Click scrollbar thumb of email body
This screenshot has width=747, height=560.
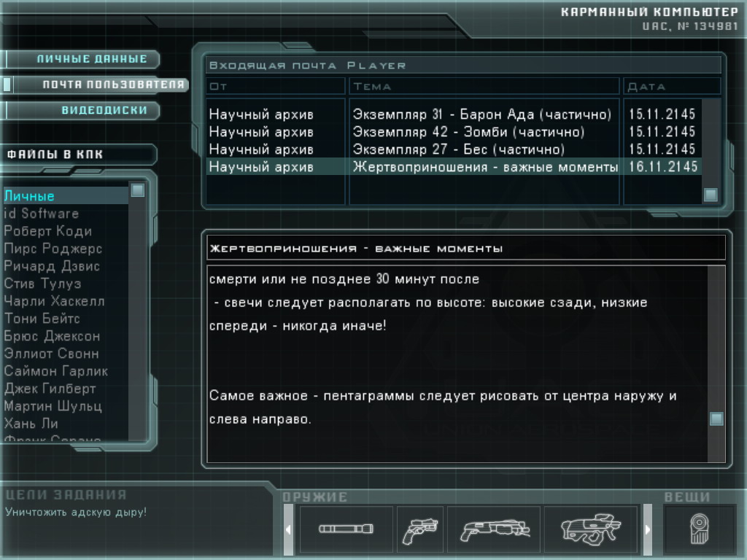[716, 419]
